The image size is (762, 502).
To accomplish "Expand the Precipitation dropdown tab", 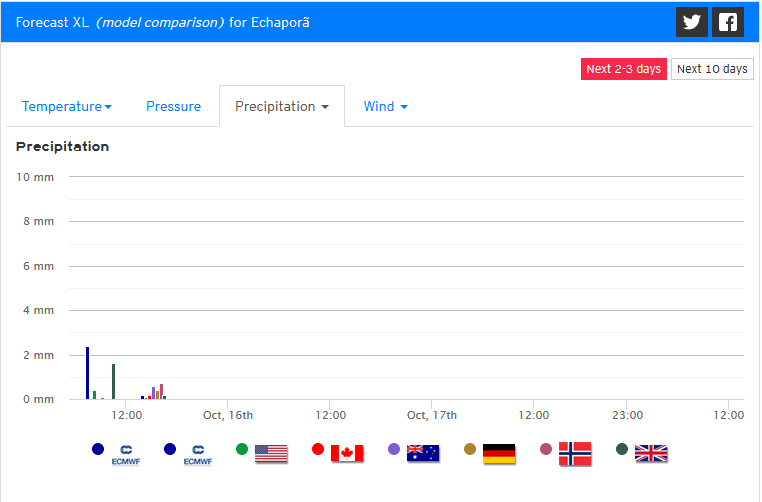I will 282,107.
